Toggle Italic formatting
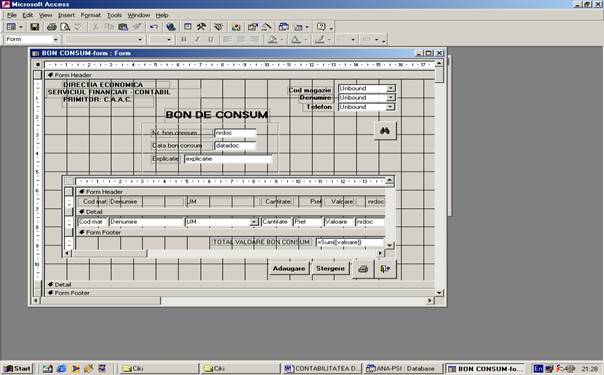The height and width of the screenshot is (375, 604). coord(197,39)
